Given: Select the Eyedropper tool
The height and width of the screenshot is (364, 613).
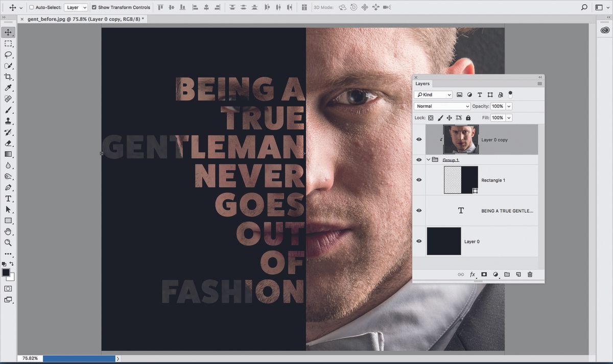Looking at the screenshot, I should coord(8,87).
